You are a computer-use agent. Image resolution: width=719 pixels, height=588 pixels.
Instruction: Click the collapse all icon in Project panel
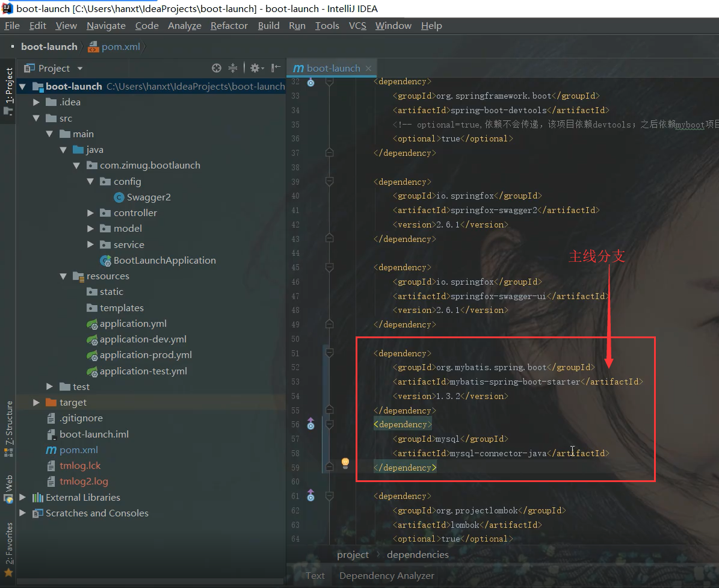point(233,69)
